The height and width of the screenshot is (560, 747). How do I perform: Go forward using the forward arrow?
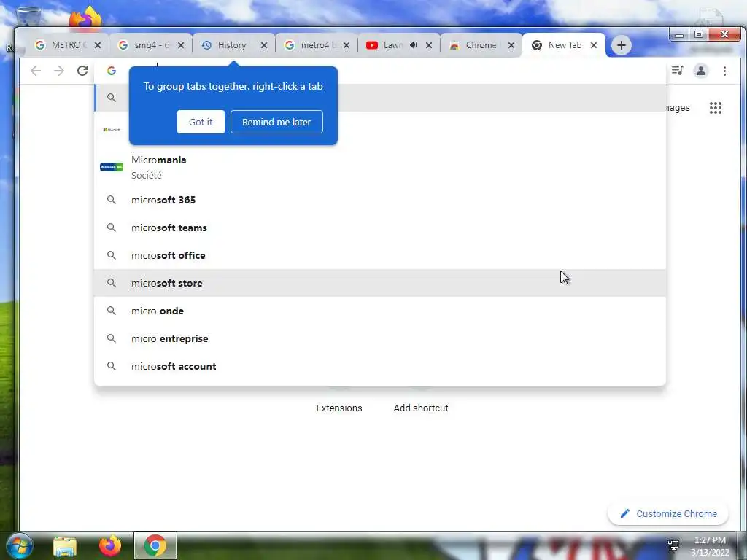[x=58, y=71]
